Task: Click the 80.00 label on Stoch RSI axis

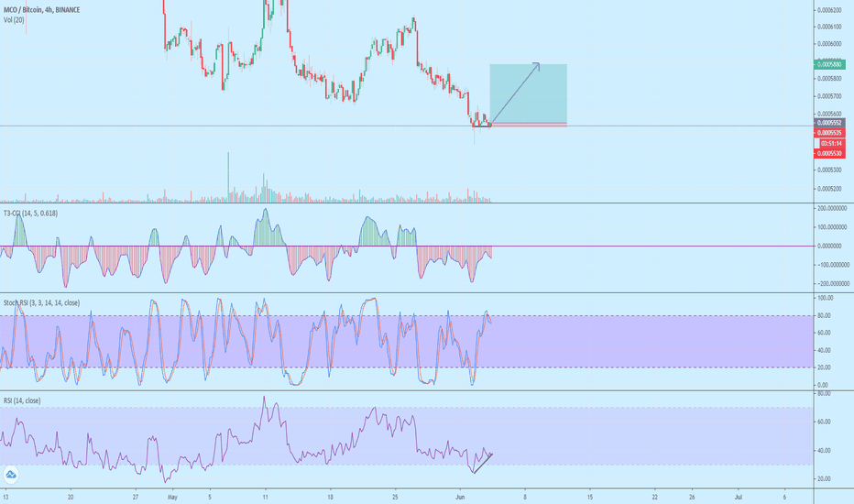Action: 824,316
